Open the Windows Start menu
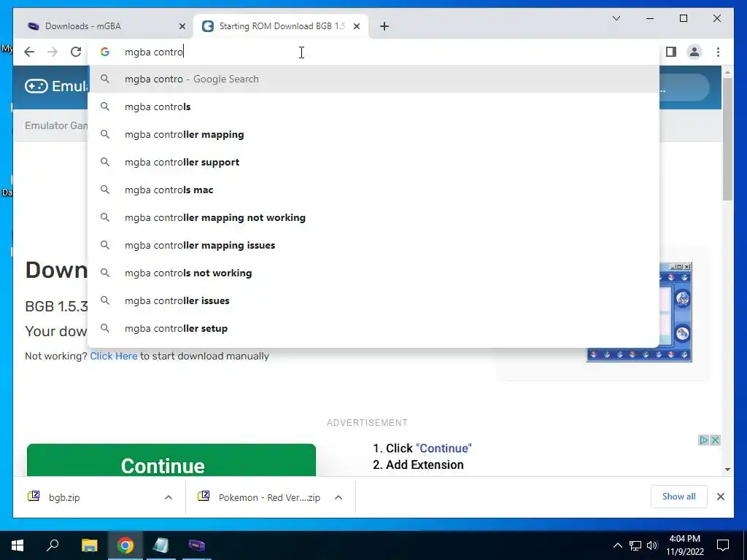Screen dimensions: 747x560 (18, 545)
